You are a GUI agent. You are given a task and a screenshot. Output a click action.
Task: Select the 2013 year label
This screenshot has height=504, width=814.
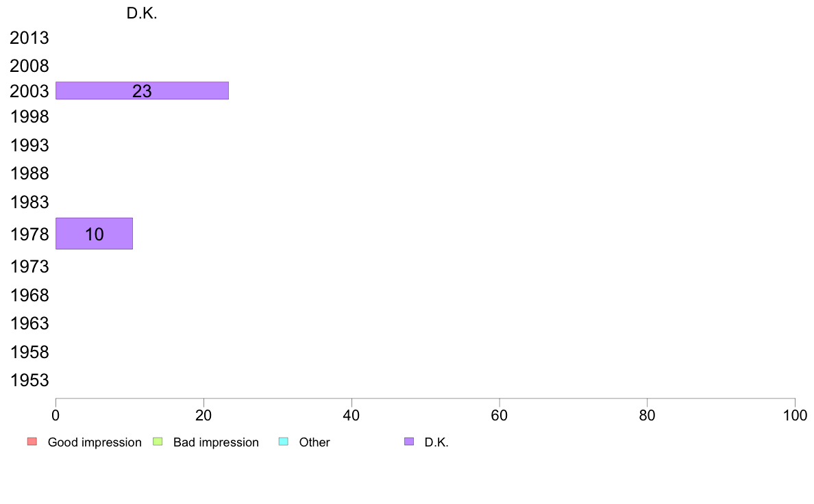pyautogui.click(x=29, y=38)
